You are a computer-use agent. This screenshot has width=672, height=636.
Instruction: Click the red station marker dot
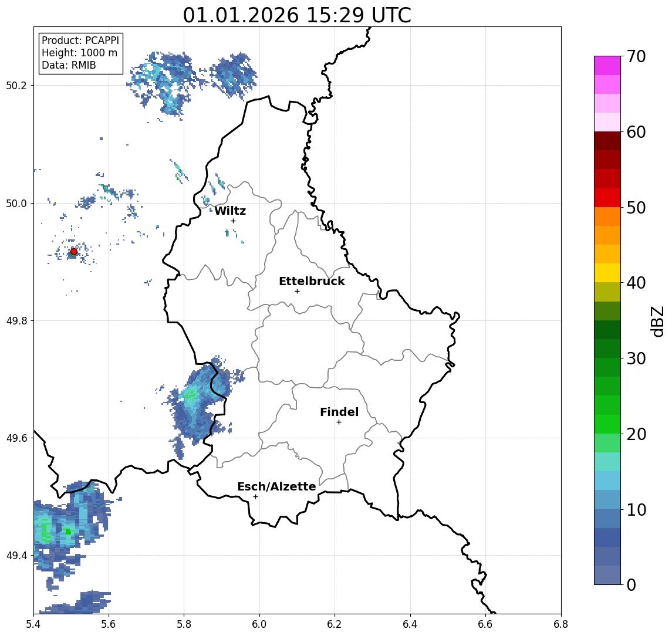(x=74, y=252)
